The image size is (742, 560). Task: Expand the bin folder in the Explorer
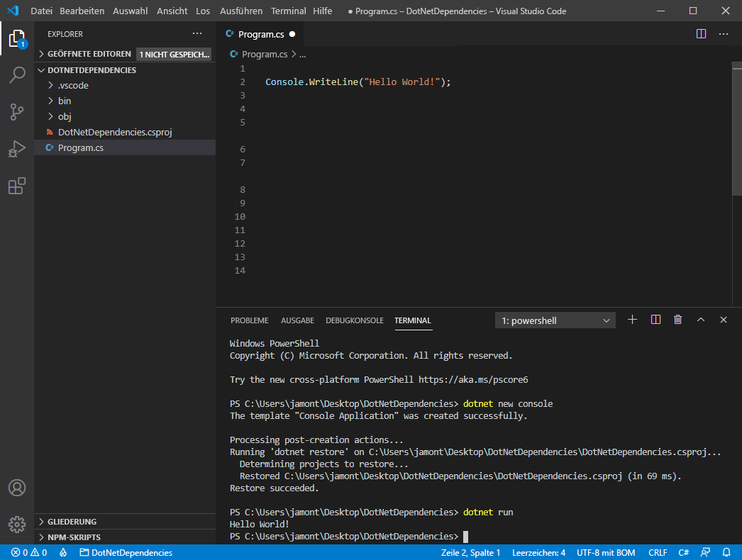tap(65, 101)
